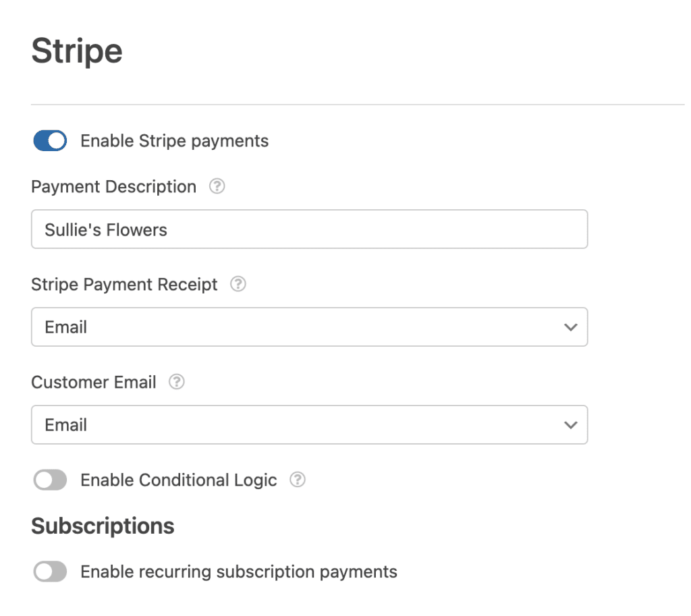Click the Stripe page heading
This screenshot has width=691, height=616.
tap(76, 50)
